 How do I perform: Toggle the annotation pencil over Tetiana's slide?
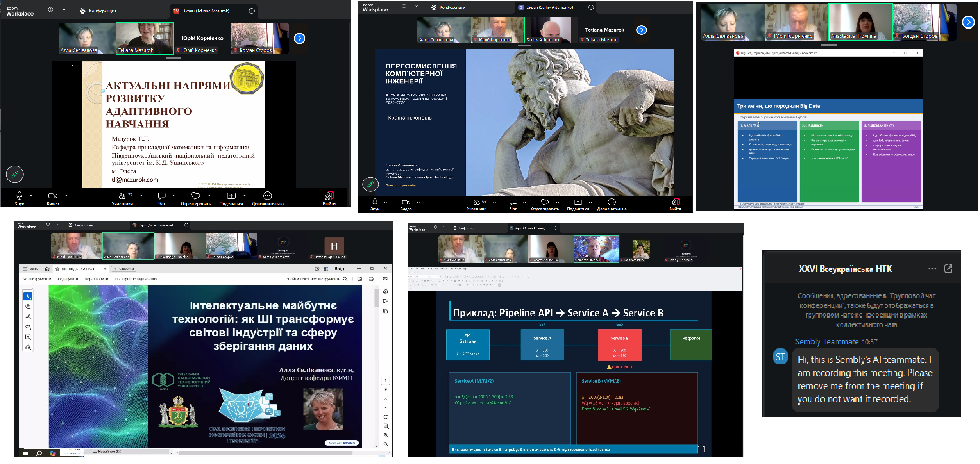pos(15,174)
